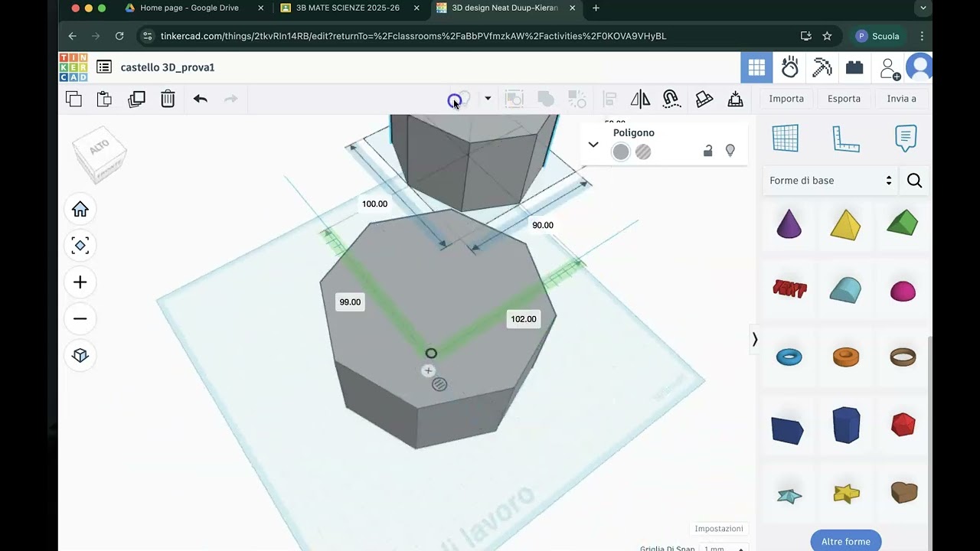The width and height of the screenshot is (980, 551).
Task: Open the Tinkercad logo home
Action: point(73,67)
